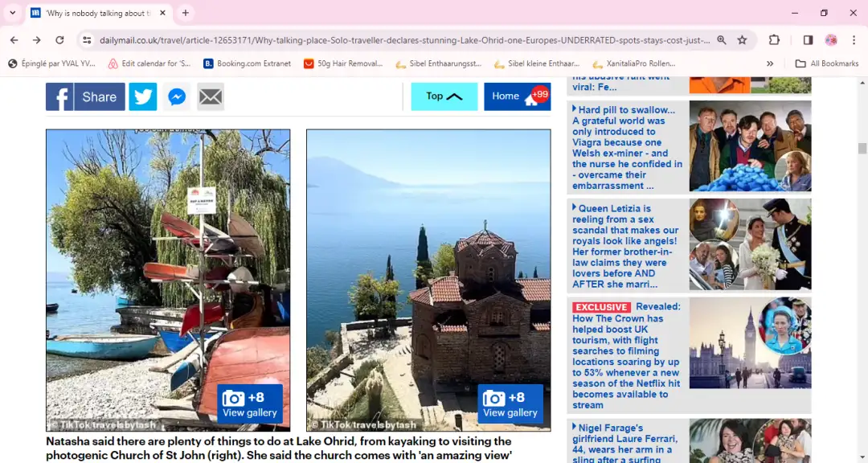Open the XanitaliaPro Rollen bookmark
This screenshot has height=463, width=868.
tap(634, 64)
